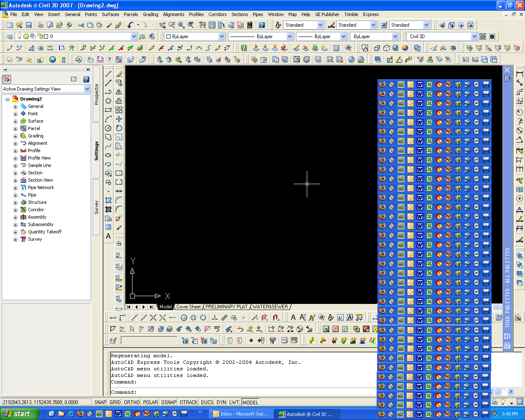This screenshot has width=525, height=420.
Task: Click the Save icon in the standard toolbar
Action: pos(29,25)
